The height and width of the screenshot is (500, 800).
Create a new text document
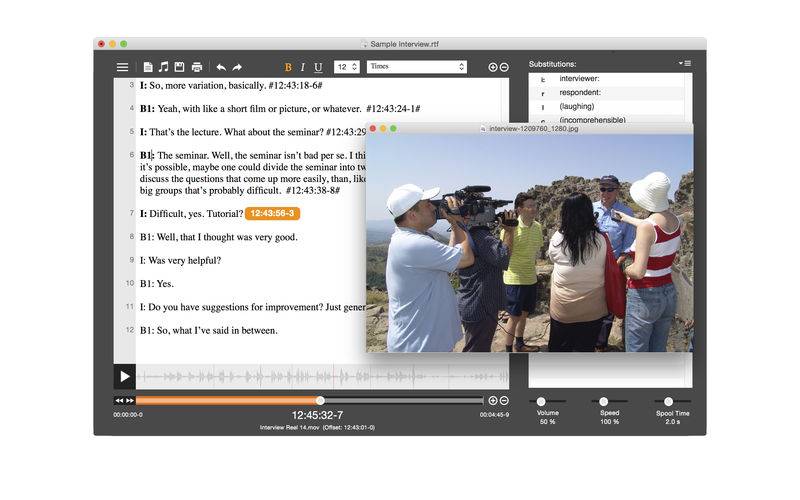[x=148, y=67]
